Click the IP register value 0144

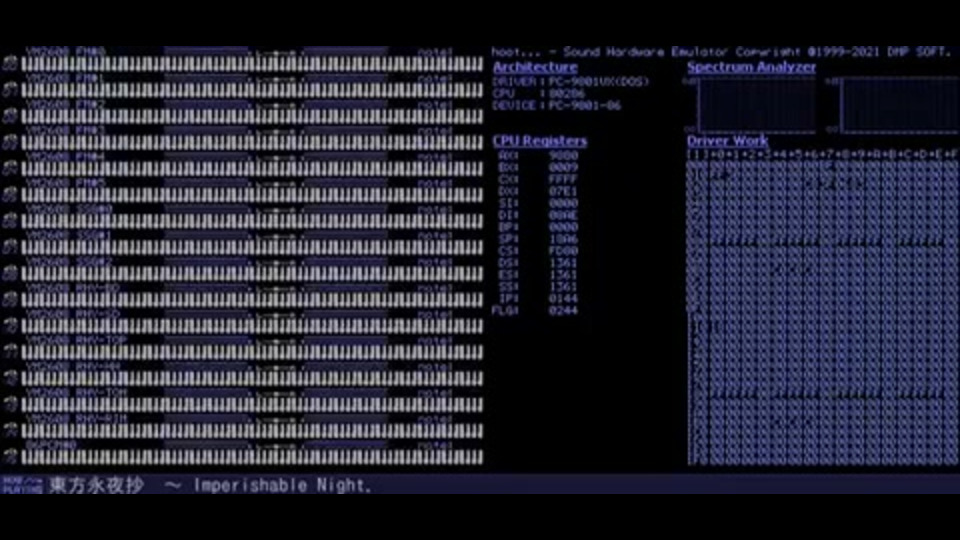click(563, 299)
